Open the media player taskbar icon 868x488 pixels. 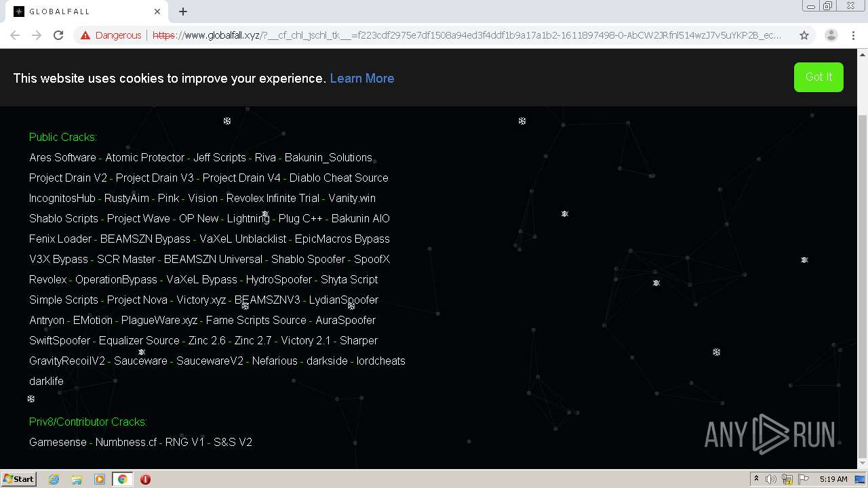[x=100, y=479]
